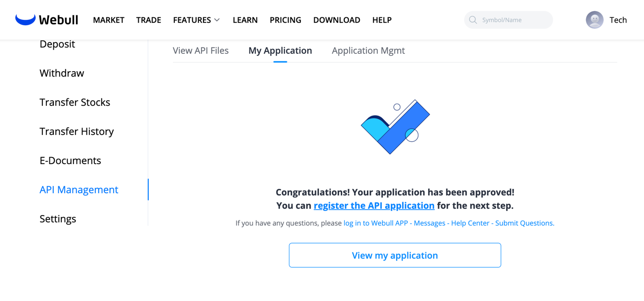
Task: Open the user avatar profile icon
Action: (x=594, y=20)
